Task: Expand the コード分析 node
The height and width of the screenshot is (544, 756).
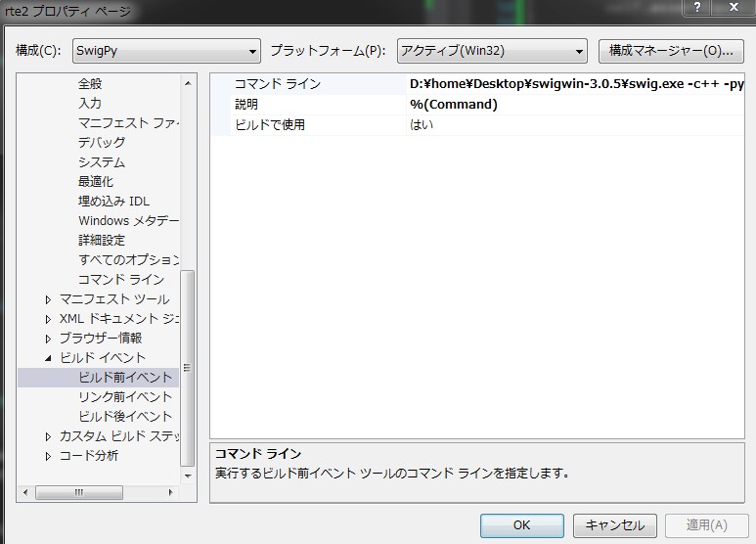Action: [x=48, y=456]
